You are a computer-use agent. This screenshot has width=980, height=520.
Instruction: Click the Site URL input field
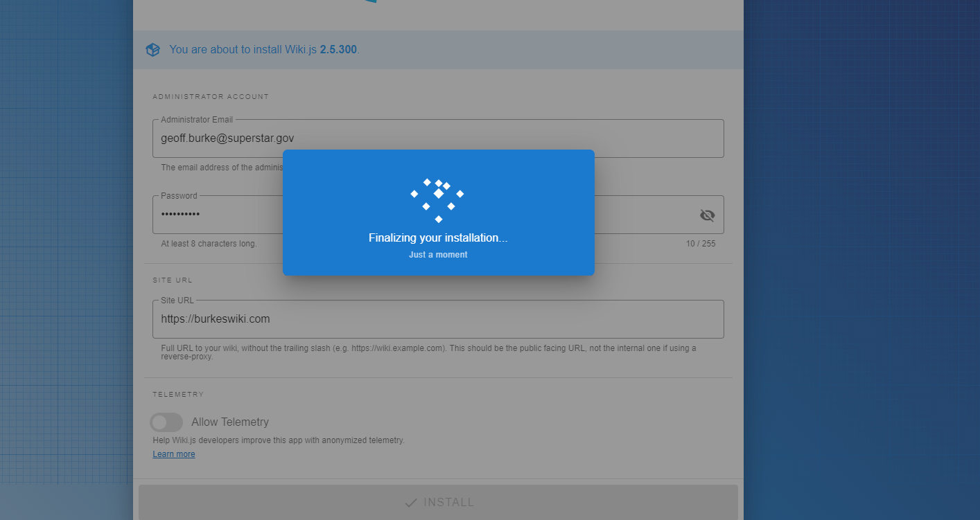438,319
